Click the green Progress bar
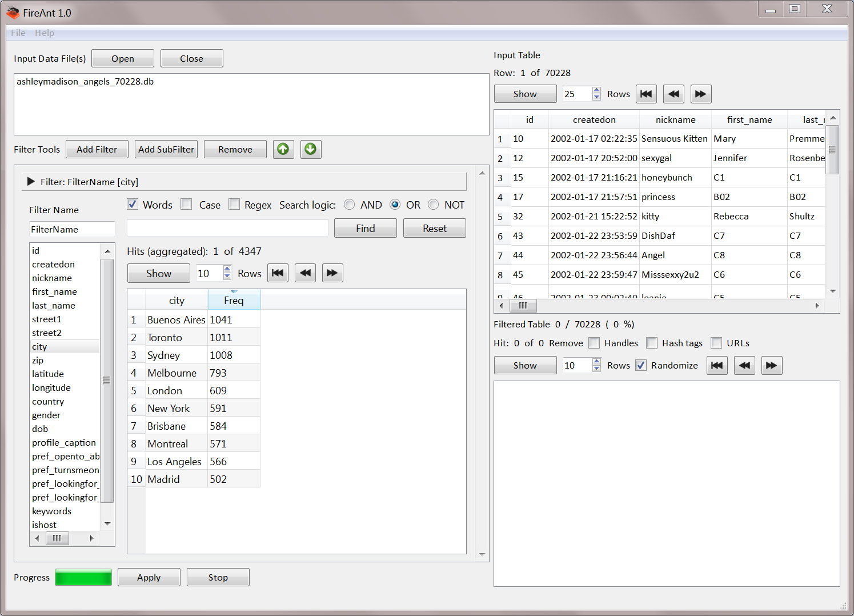This screenshot has width=854, height=616. point(83,577)
